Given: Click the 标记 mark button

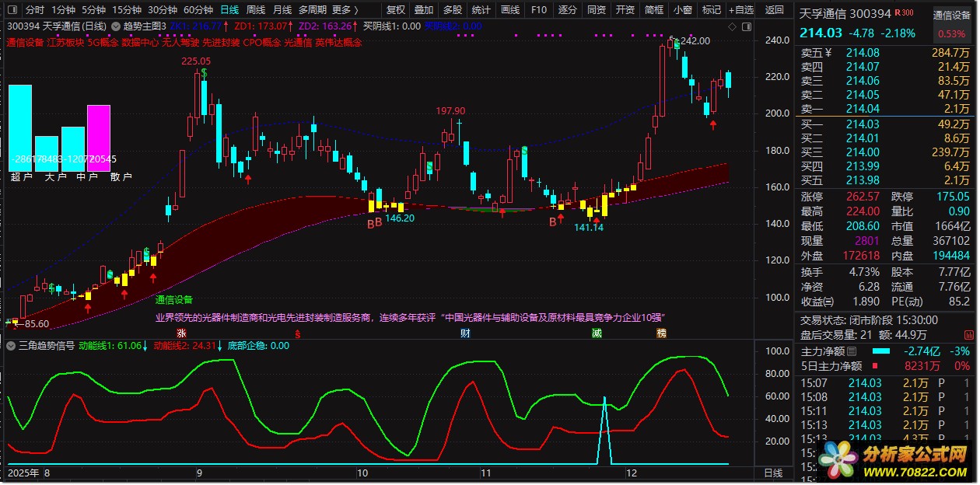Looking at the screenshot, I should [712, 10].
